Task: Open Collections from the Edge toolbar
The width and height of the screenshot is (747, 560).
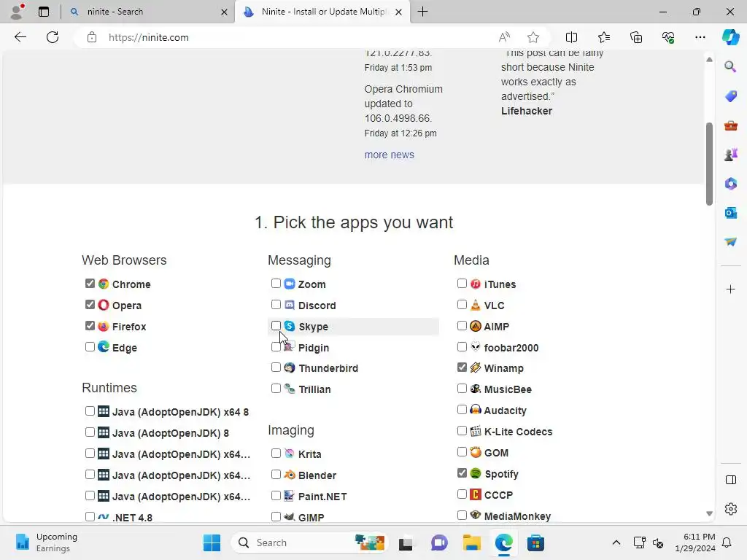Action: point(636,37)
